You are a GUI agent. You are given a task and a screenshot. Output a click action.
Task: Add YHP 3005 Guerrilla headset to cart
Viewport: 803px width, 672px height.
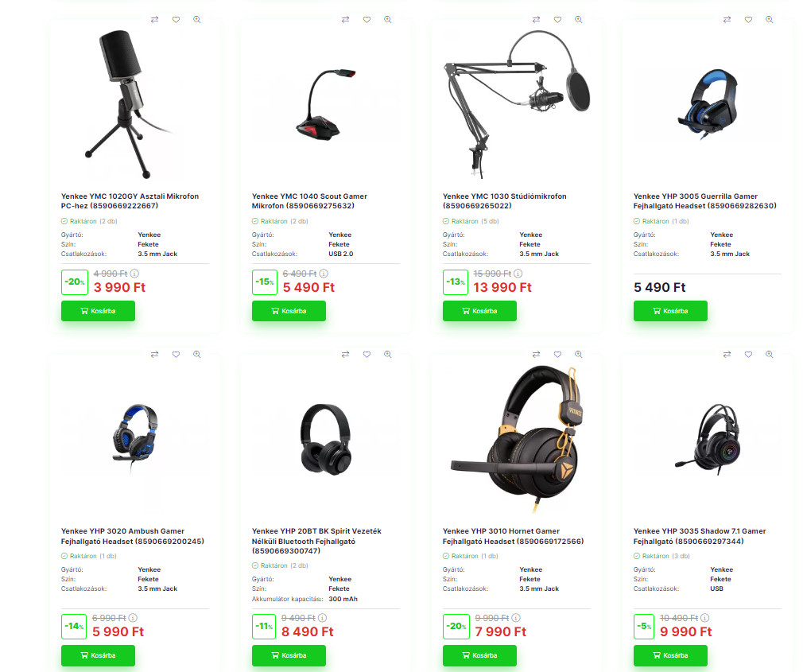[x=670, y=311]
